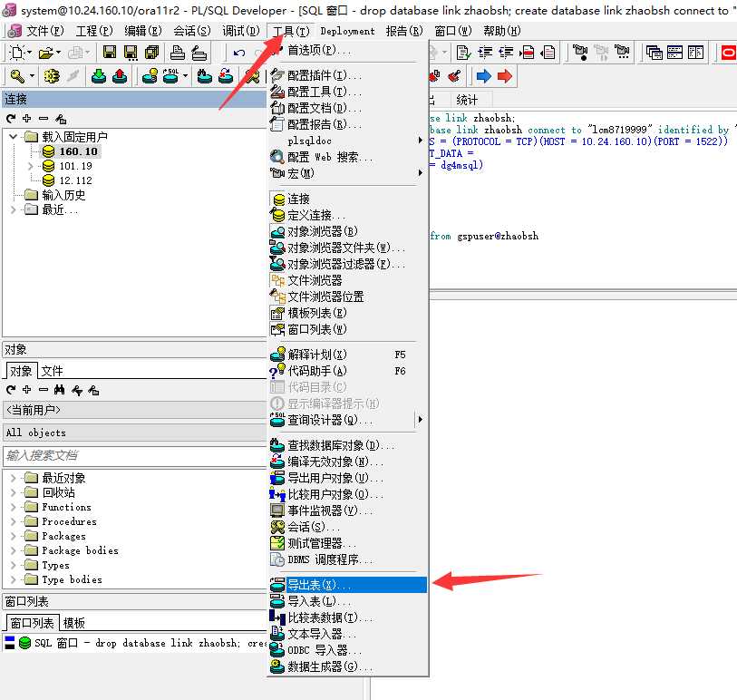The width and height of the screenshot is (737, 700).
Task: Click the red right arrow toolbar icon
Action: coord(505,76)
